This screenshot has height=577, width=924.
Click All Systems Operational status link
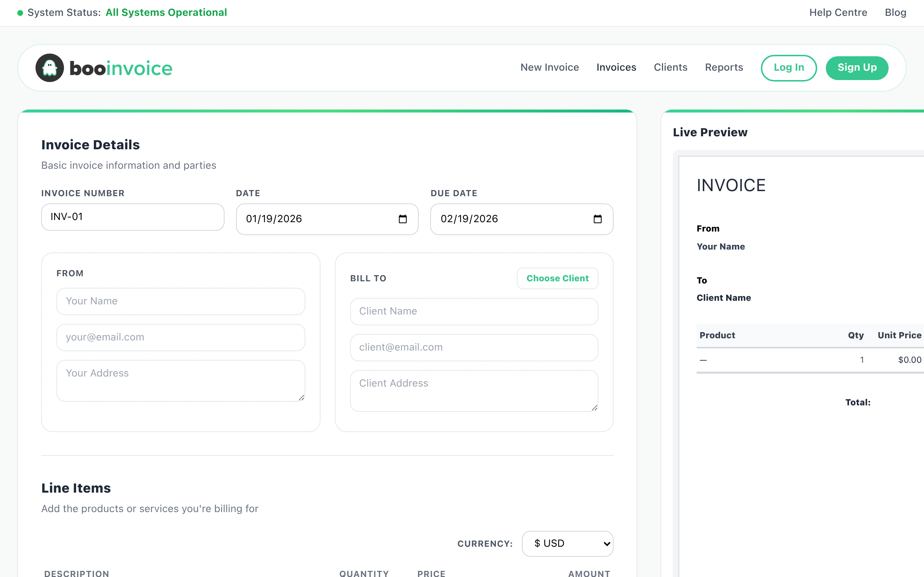[x=166, y=12]
